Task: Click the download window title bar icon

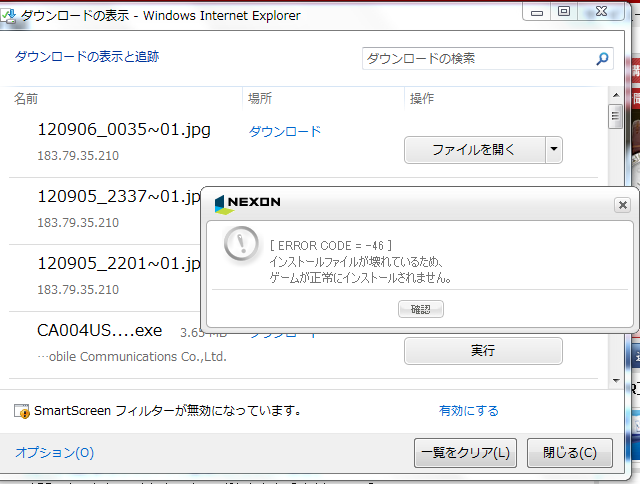Action: pos(8,17)
